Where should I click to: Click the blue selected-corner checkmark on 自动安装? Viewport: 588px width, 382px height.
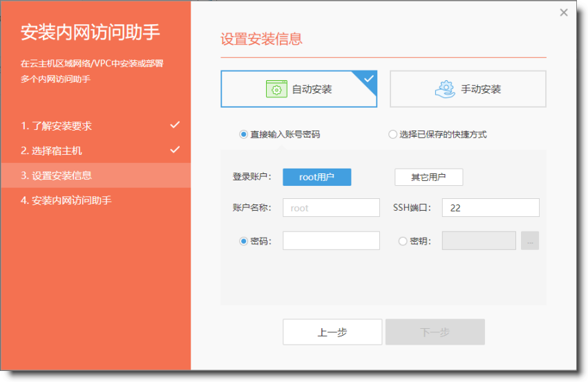click(370, 78)
